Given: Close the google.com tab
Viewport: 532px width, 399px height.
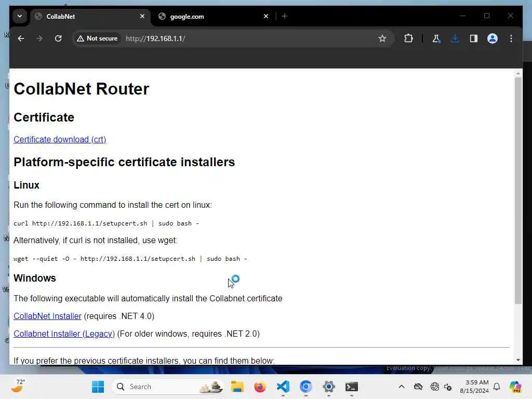Looking at the screenshot, I should coord(266,16).
